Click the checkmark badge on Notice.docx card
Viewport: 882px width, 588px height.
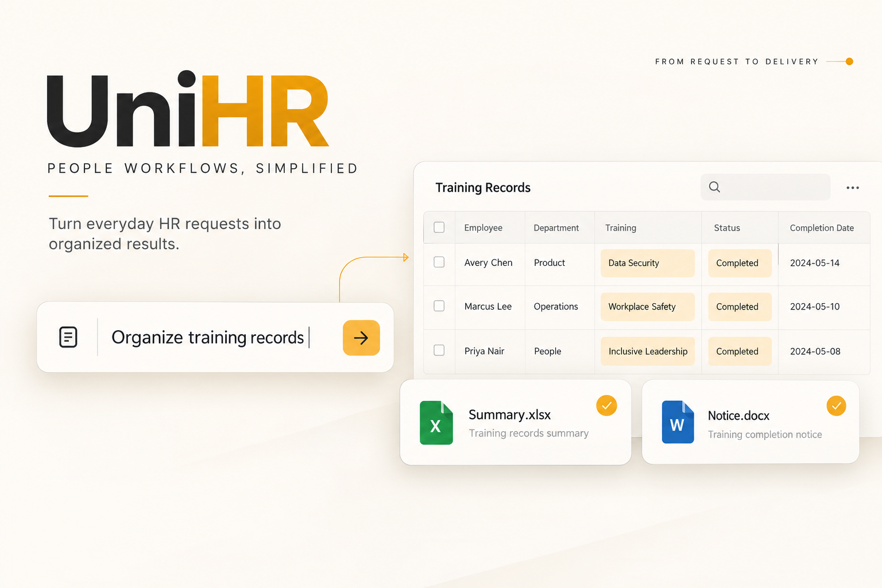pos(837,405)
